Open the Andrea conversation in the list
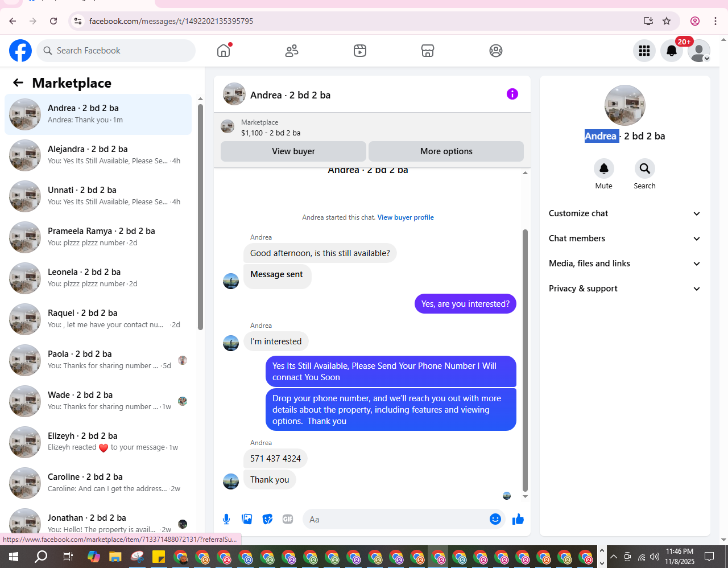Viewport: 728px width, 568px height. (x=98, y=114)
